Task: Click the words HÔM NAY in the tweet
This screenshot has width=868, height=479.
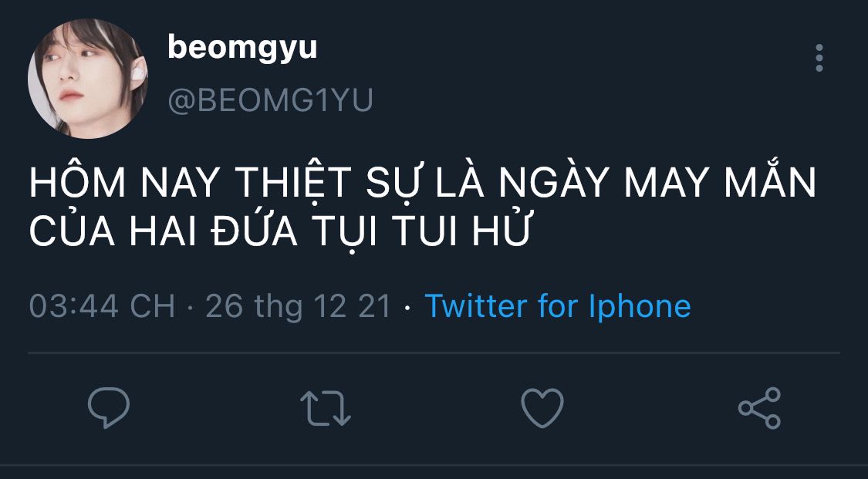Action: click(123, 180)
